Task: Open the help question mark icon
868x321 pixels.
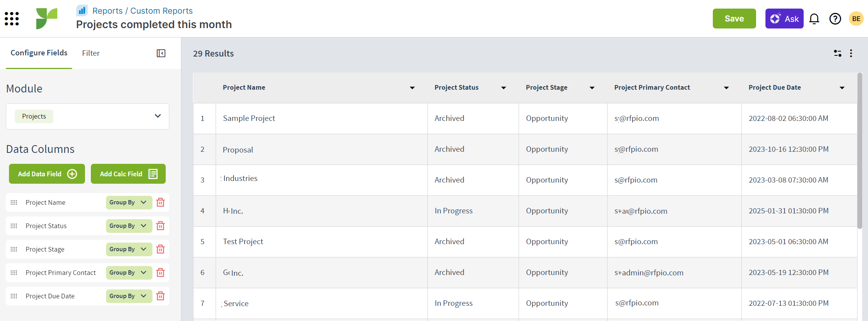Action: 835,19
